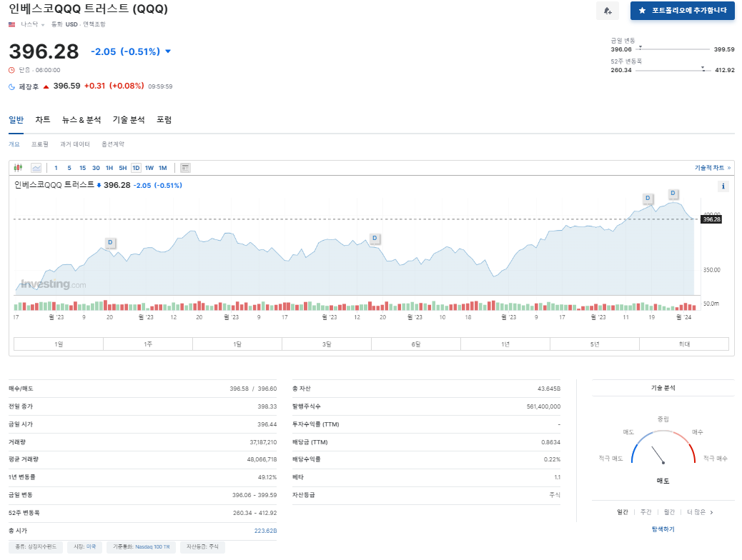
Task: Set chart interval to 1W
Action: click(149, 168)
